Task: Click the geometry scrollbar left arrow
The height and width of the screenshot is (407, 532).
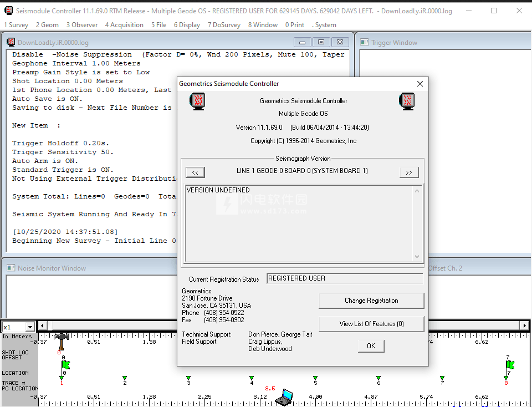Action: click(x=42, y=326)
